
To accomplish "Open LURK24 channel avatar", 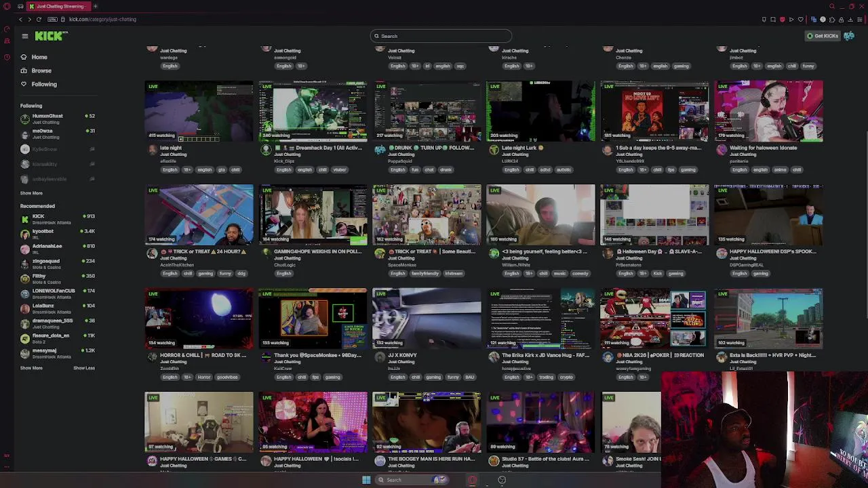I will 494,150.
